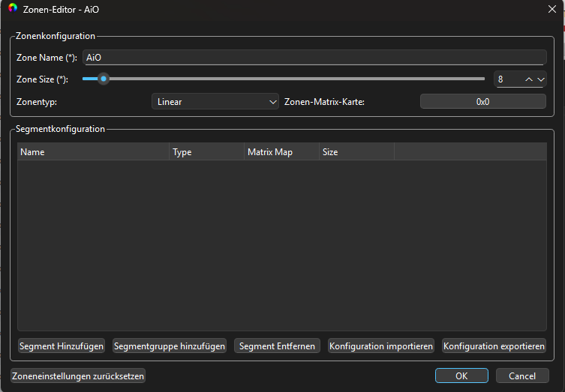Click Konfiguration exportieren button

[494, 346]
